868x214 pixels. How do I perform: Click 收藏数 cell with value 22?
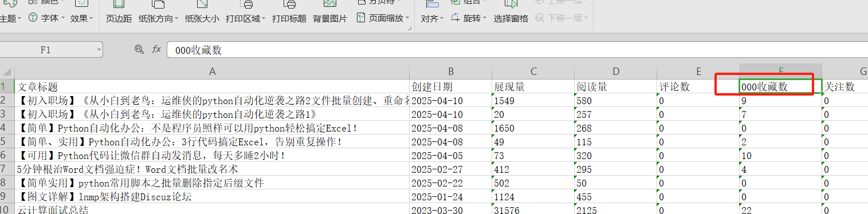[781, 209]
